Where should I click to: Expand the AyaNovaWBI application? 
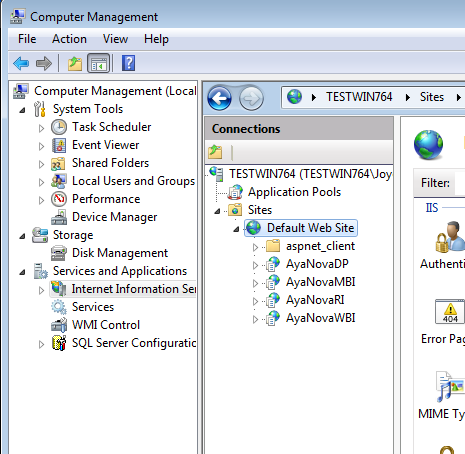click(255, 319)
